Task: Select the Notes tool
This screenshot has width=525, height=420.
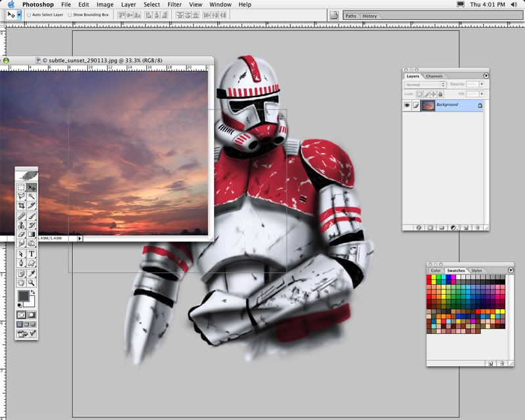Action: pos(21,274)
